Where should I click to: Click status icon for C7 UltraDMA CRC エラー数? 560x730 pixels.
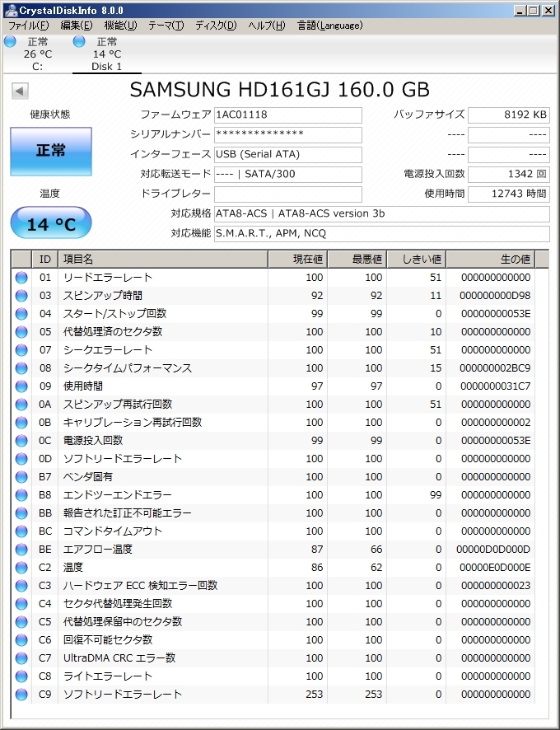click(x=21, y=659)
